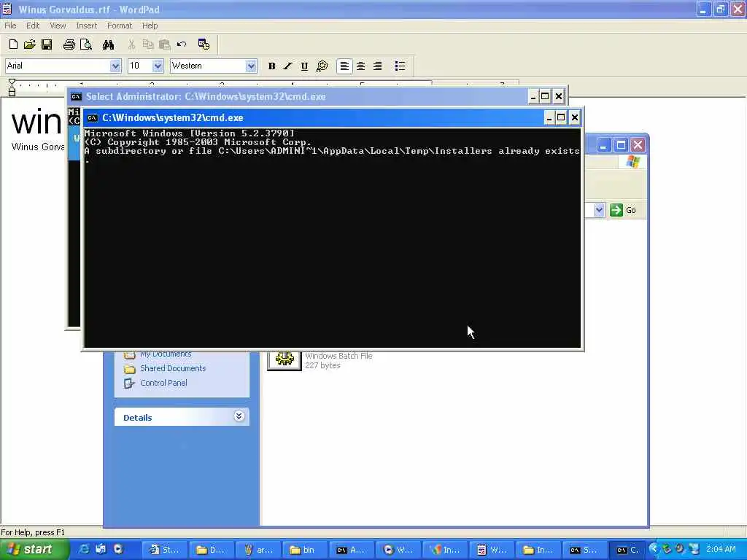This screenshot has width=747, height=560.
Task: Click the Print icon in WordPad toolbar
Action: [x=69, y=44]
